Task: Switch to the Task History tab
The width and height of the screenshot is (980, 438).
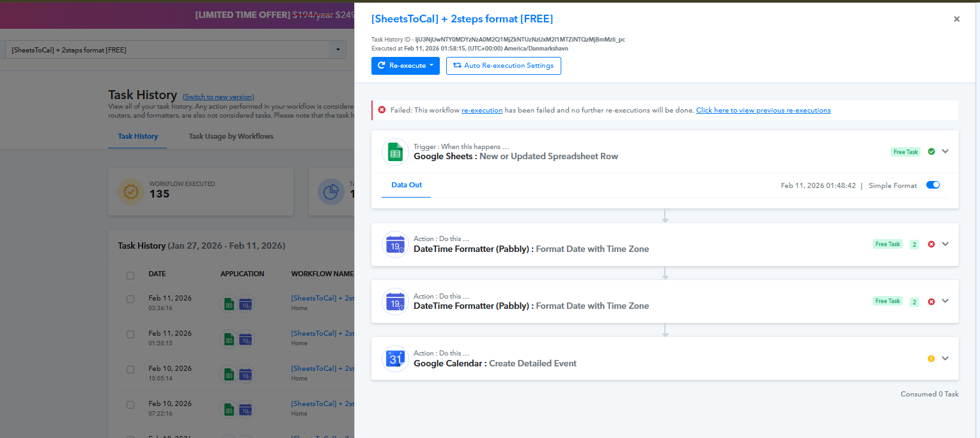Action: click(137, 136)
